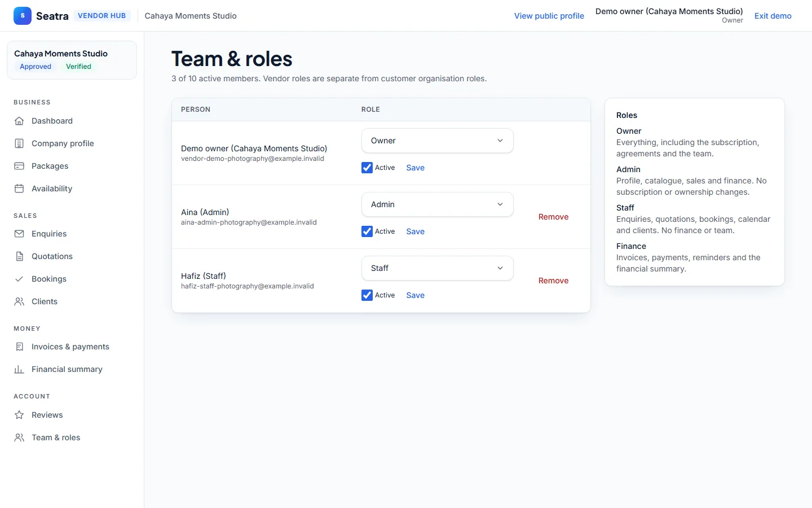The image size is (812, 508).
Task: View the Financial summary page
Action: [x=72, y=369]
